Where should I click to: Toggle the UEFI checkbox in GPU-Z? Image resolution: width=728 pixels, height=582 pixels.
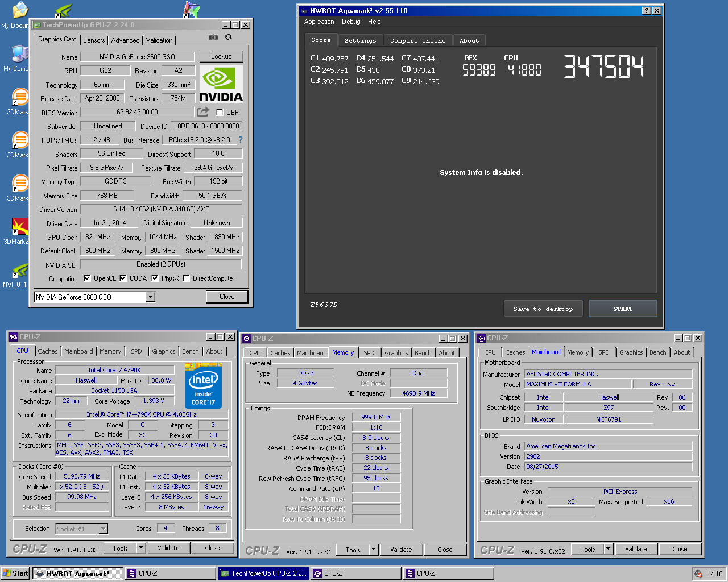click(x=220, y=113)
